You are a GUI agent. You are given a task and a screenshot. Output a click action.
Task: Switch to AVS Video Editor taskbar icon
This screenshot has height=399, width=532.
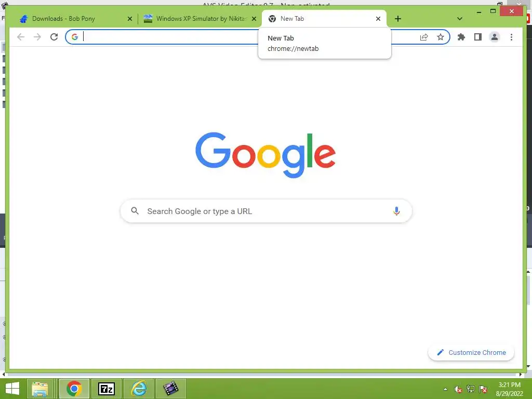point(170,389)
